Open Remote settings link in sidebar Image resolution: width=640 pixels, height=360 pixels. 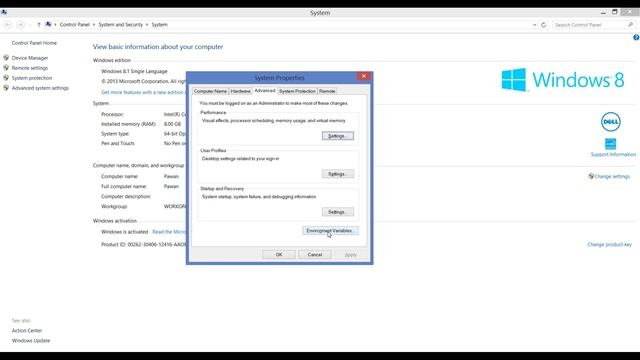30,68
